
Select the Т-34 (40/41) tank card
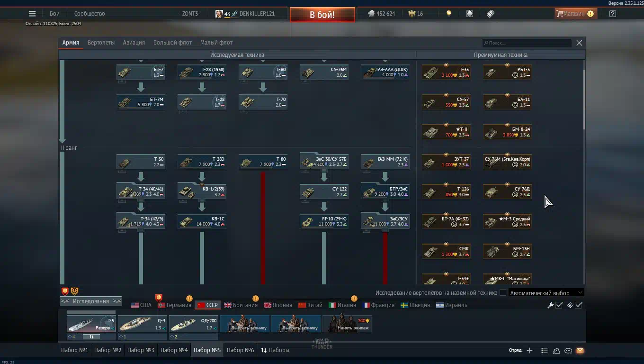(141, 191)
